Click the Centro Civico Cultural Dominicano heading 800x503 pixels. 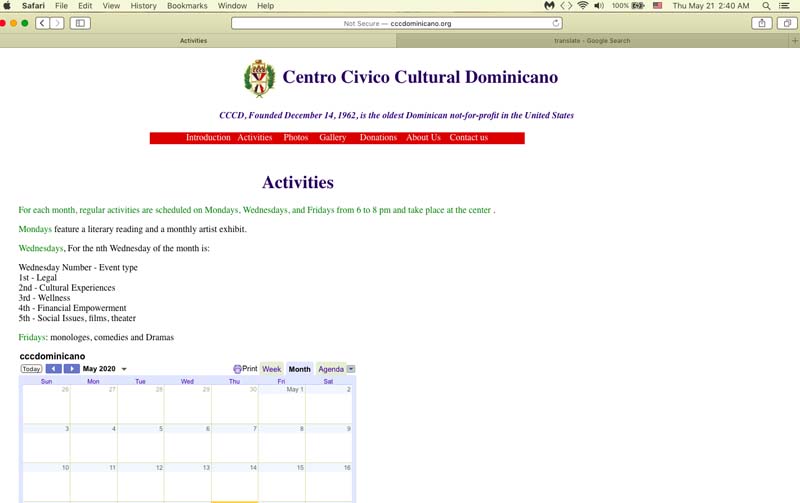[x=420, y=77]
